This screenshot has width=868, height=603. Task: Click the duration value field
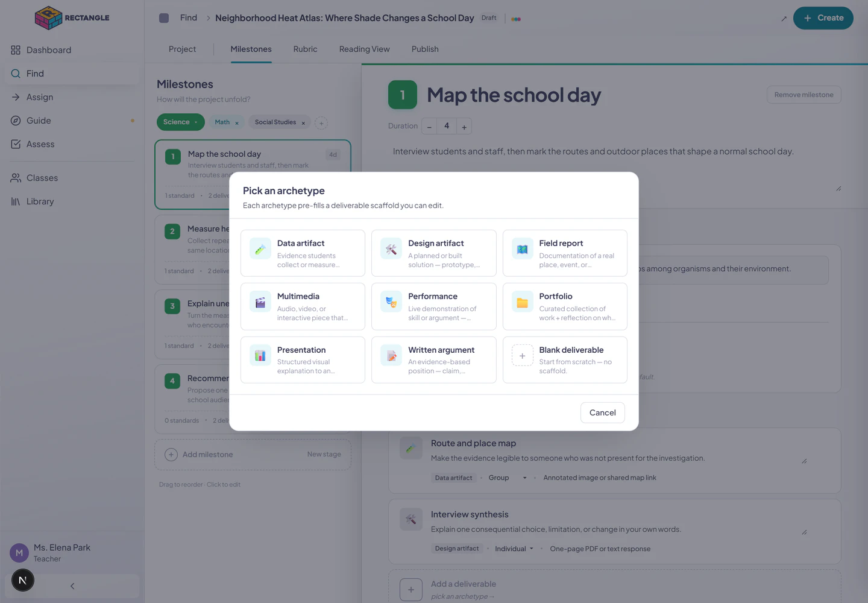447,126
